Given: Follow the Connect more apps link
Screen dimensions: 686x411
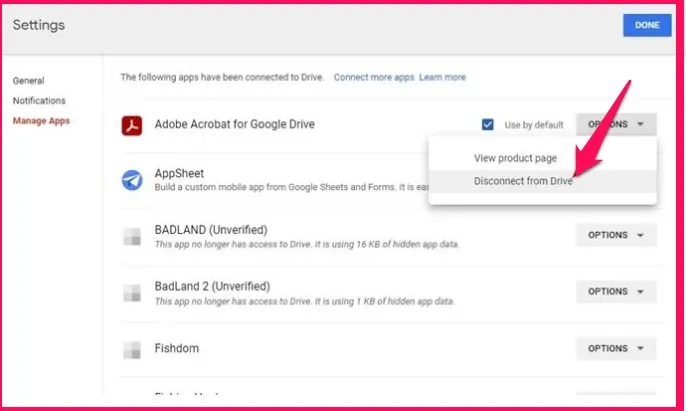Looking at the screenshot, I should coord(374,77).
